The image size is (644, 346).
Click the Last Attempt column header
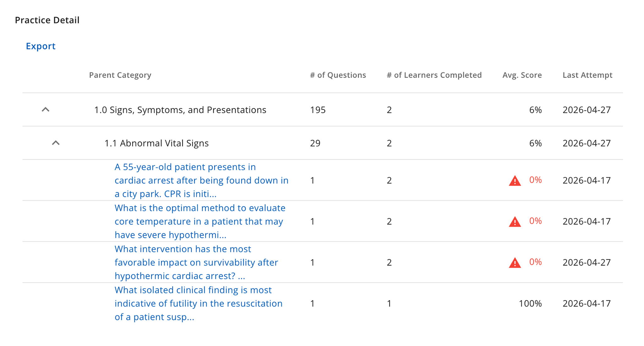[x=587, y=75]
